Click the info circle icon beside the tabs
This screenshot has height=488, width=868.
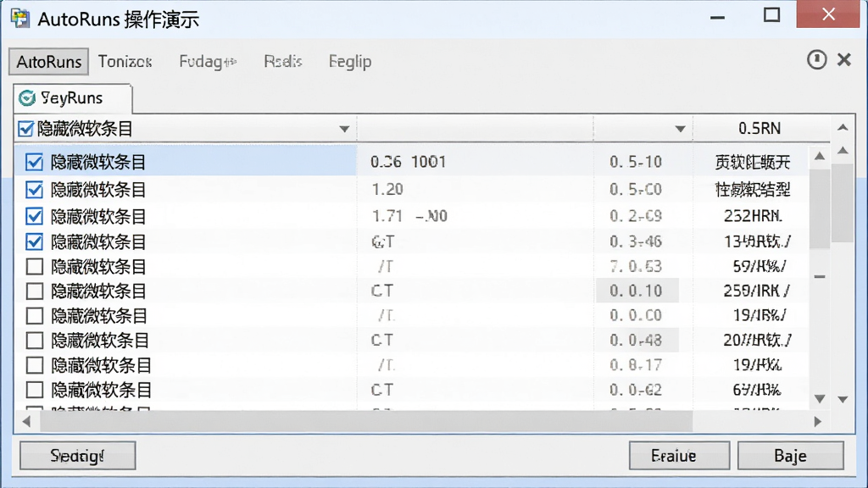click(x=816, y=59)
